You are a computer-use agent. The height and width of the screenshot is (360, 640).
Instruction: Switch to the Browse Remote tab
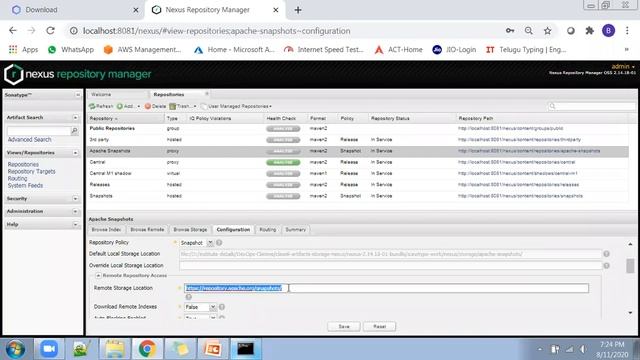147,230
